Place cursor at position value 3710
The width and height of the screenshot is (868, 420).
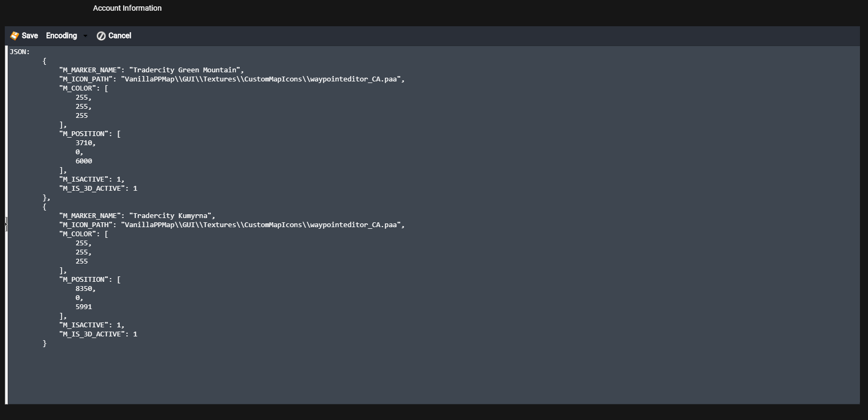tap(85, 143)
